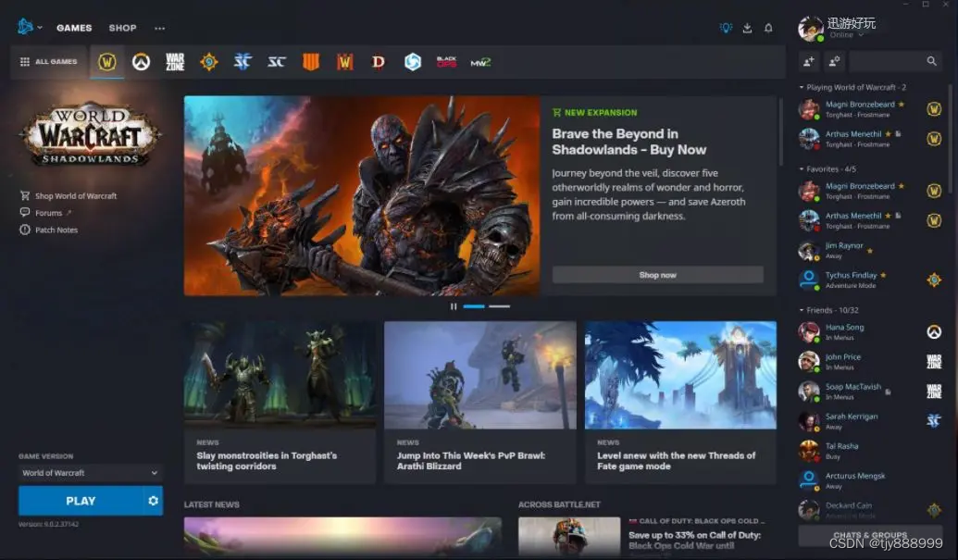Viewport: 958px width, 560px height.
Task: Open the three-dot more menu
Action: click(x=159, y=28)
